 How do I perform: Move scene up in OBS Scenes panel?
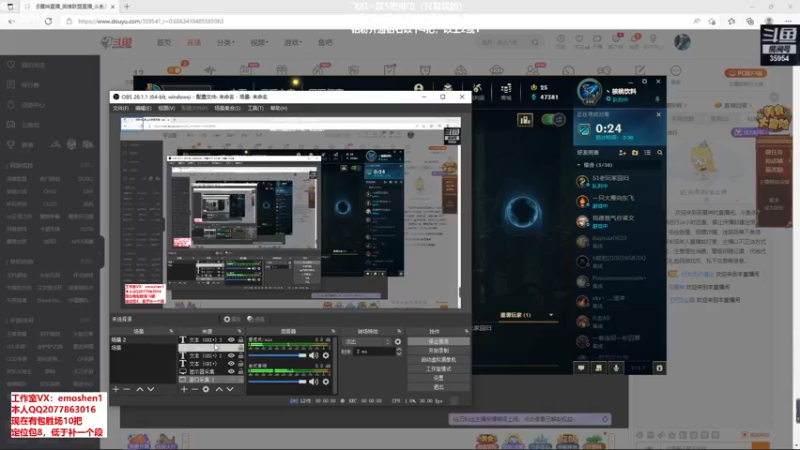pos(140,389)
